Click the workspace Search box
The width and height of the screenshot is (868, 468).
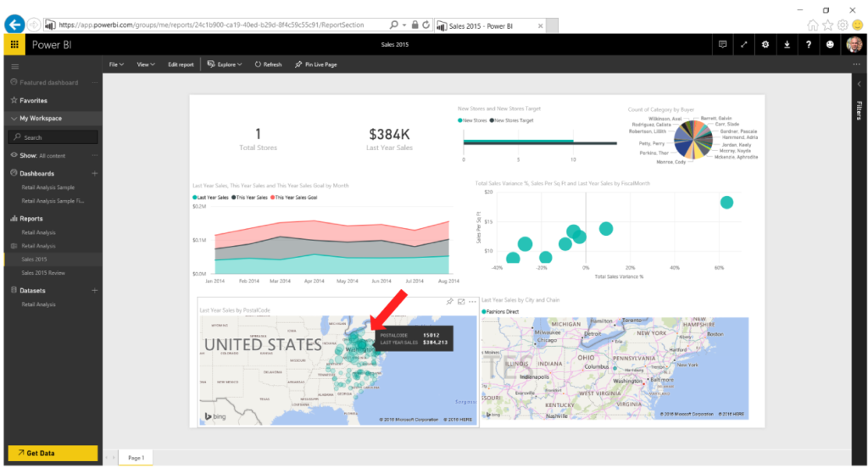tap(53, 137)
